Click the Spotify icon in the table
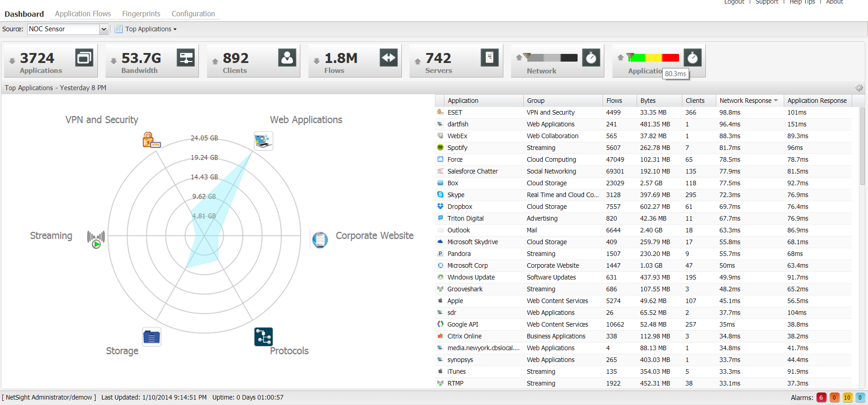This screenshot has width=868, height=405. pos(440,147)
